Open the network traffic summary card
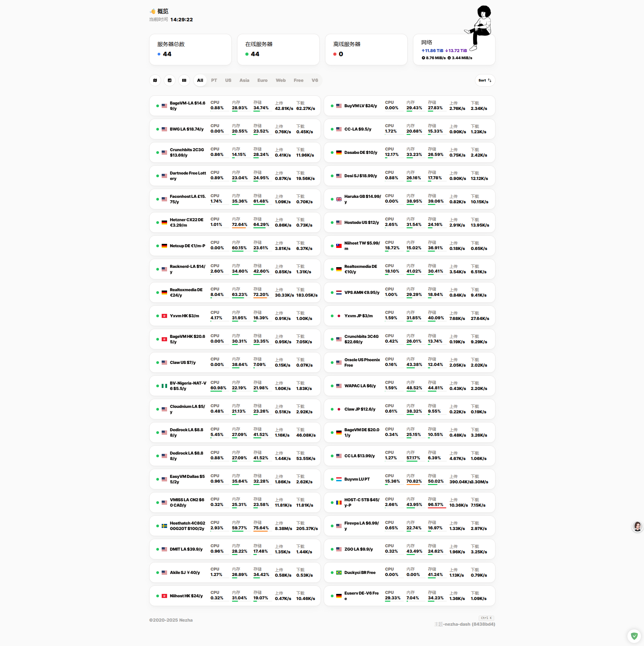Viewport: 644px width, 646px height. point(454,50)
